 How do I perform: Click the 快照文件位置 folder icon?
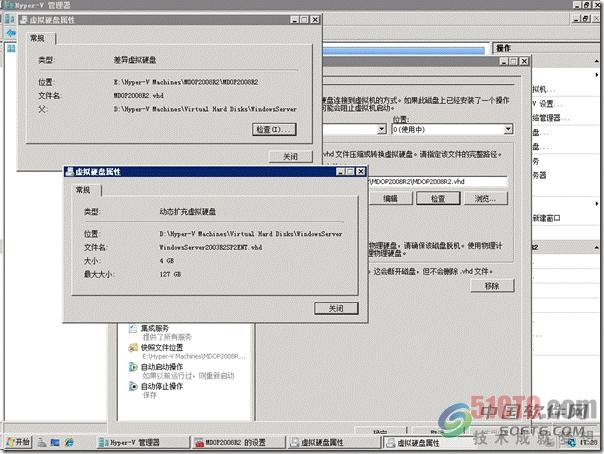coord(133,348)
